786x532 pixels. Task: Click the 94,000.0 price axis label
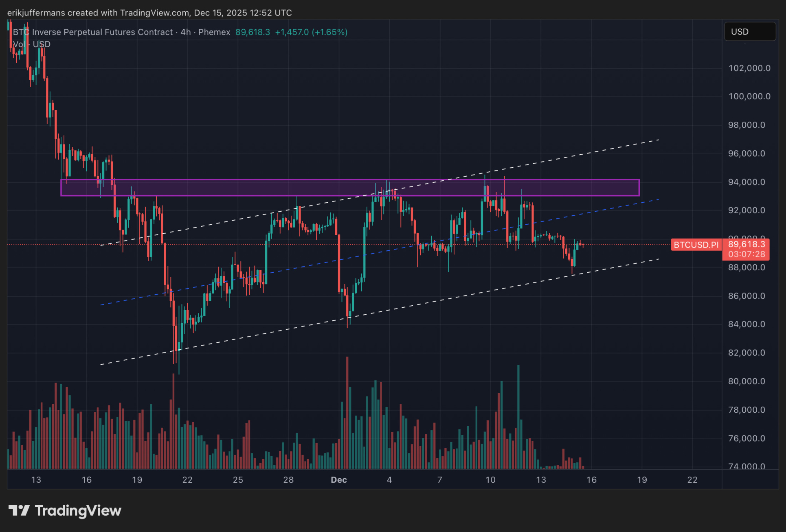(746, 182)
